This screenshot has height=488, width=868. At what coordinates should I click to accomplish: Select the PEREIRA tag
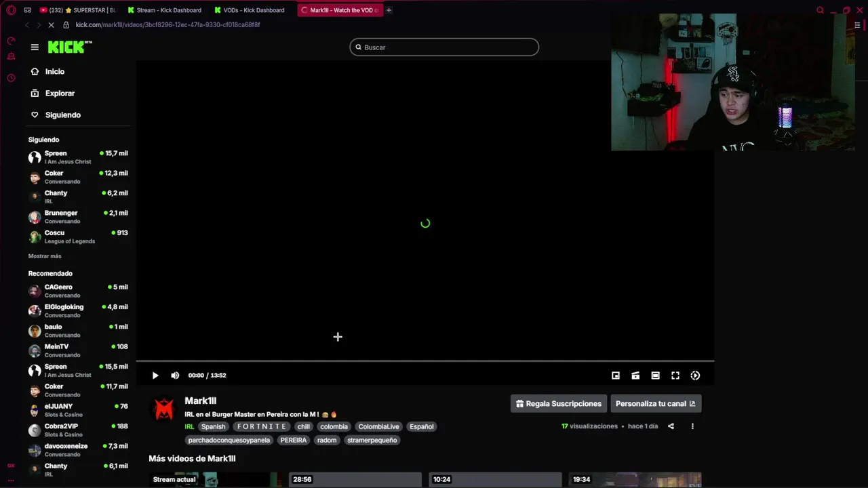pyautogui.click(x=293, y=440)
